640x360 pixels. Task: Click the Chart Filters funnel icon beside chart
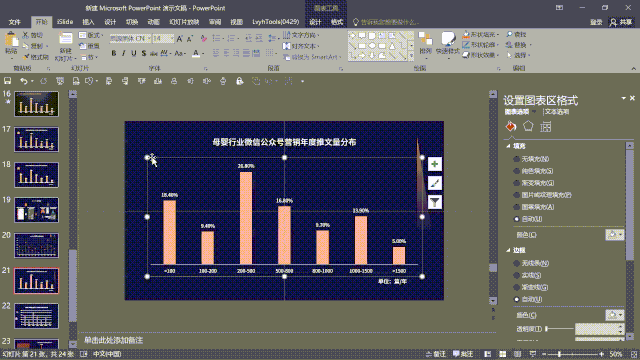(x=435, y=202)
